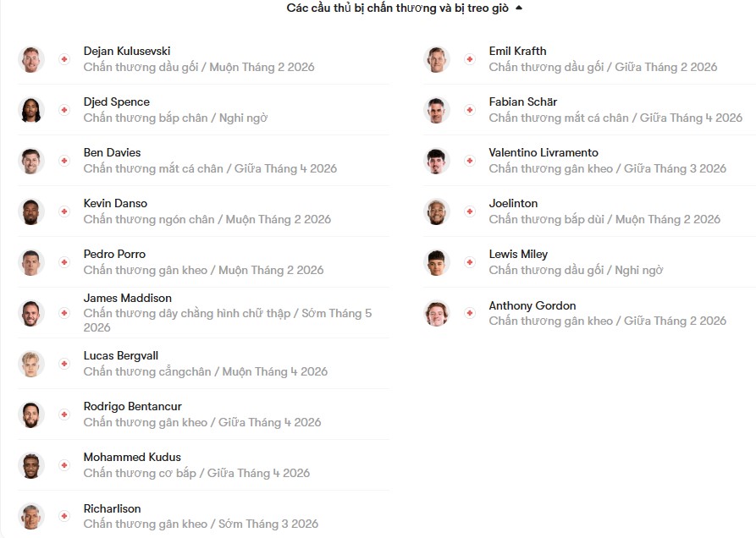Open Mohammed Kudus's avatar photo

31,465
